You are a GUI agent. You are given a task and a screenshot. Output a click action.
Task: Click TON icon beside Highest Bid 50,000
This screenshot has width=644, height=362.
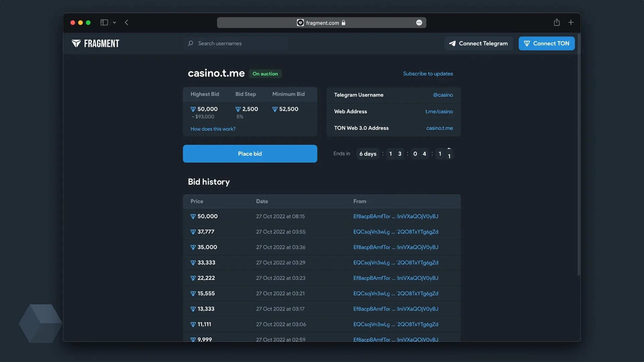tap(193, 109)
